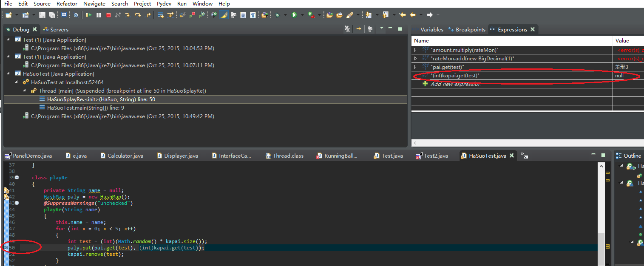Open the Navigate menu
The height and width of the screenshot is (266, 644).
(x=94, y=3)
